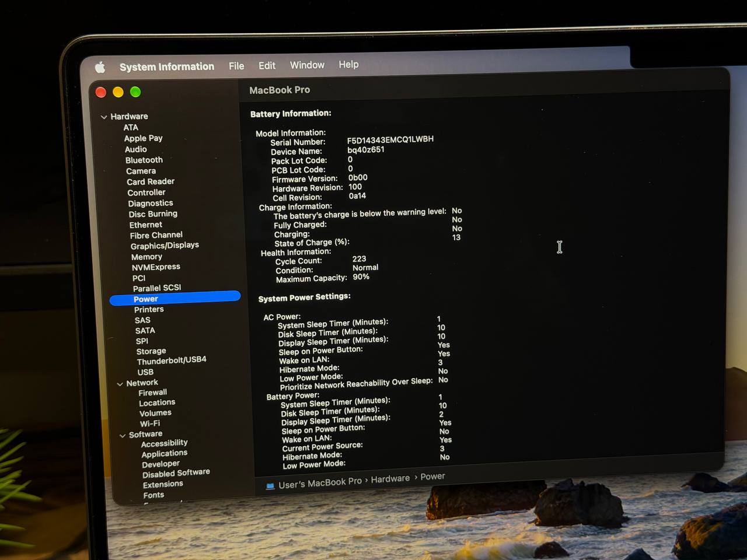This screenshot has width=747, height=560.
Task: Click the Device Name value bq40z651
Action: click(366, 149)
